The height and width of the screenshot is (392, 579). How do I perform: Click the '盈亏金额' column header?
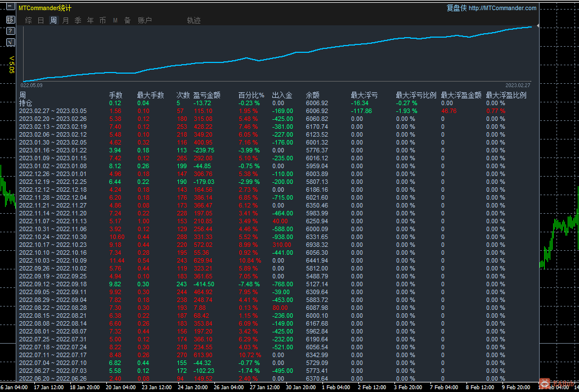pyautogui.click(x=207, y=96)
